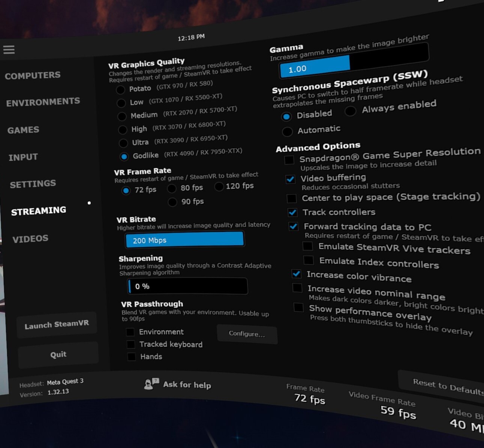Toggle Increase color vibrance
The height and width of the screenshot is (448, 484).
pyautogui.click(x=296, y=274)
